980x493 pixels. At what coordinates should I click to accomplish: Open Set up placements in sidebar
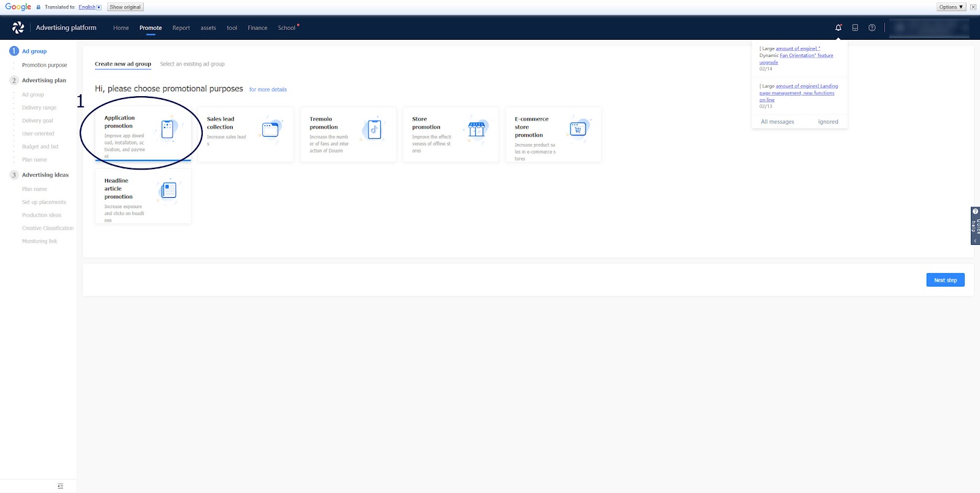click(44, 202)
